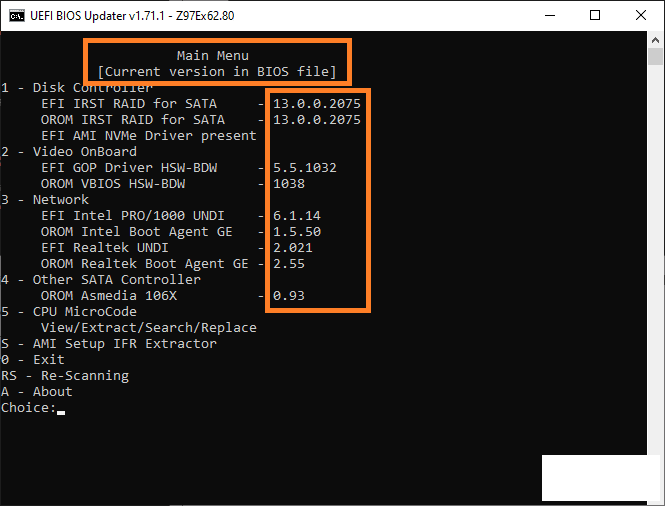
Task: Click the vertical scrollbar thumb
Action: [x=655, y=56]
